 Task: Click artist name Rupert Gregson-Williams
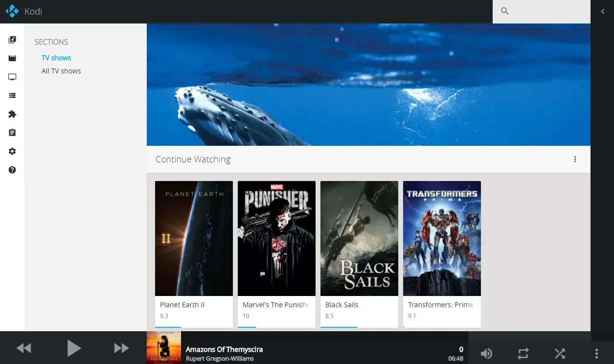pyautogui.click(x=220, y=359)
